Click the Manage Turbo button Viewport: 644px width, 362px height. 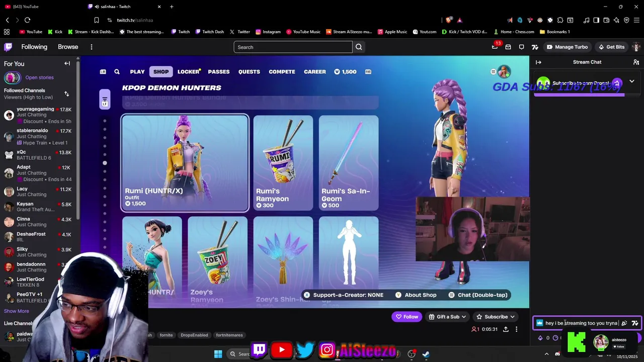click(567, 47)
